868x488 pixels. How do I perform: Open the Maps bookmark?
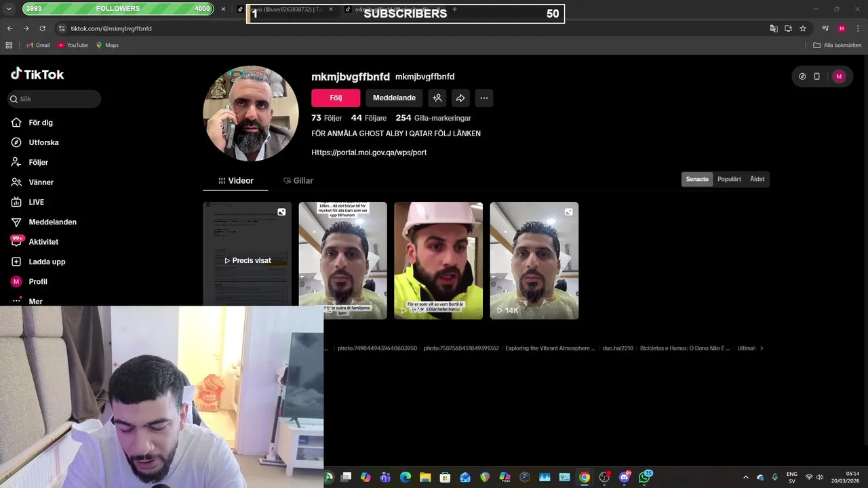[x=107, y=45]
